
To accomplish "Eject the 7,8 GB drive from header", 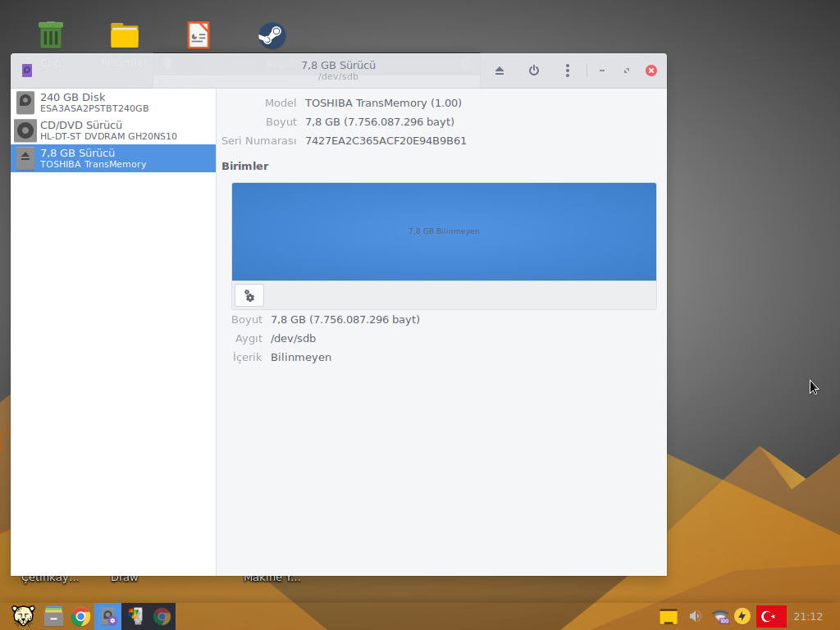I will click(x=500, y=71).
